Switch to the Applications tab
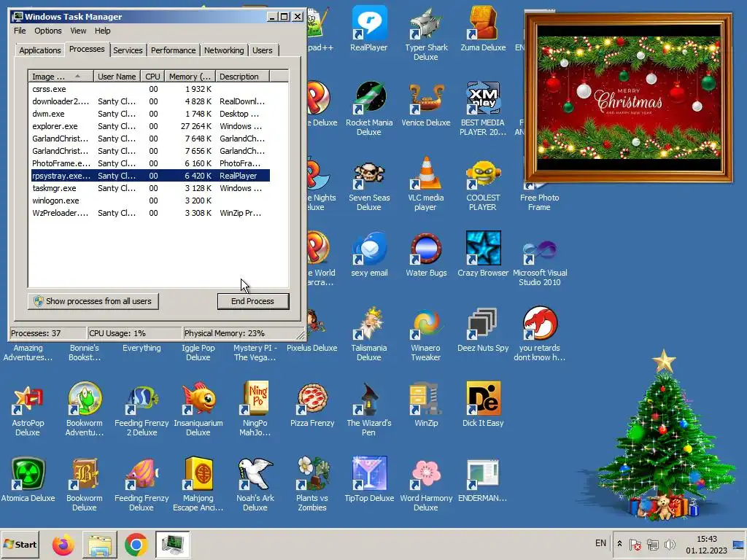This screenshot has height=560, width=747. 40,50
